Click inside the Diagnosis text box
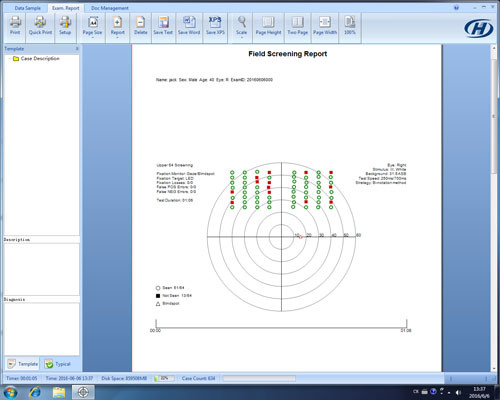 tap(42, 329)
